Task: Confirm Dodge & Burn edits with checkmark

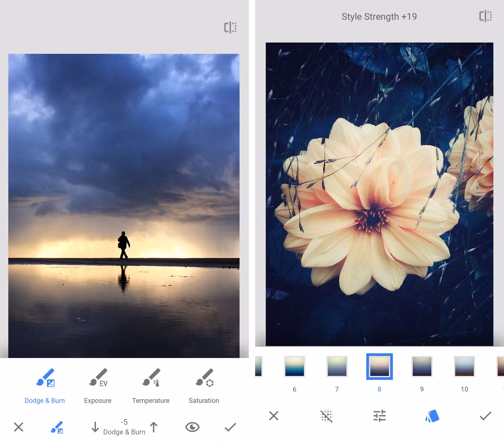Action: [230, 427]
